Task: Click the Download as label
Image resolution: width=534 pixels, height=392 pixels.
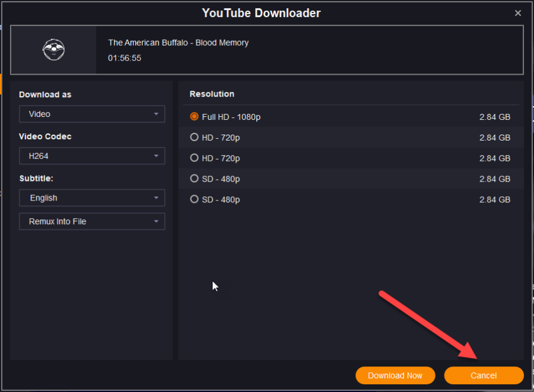Action: pyautogui.click(x=45, y=95)
